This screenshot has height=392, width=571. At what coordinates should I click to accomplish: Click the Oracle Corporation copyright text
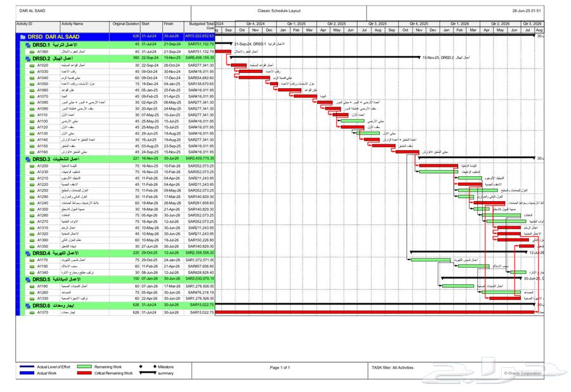coord(524,374)
